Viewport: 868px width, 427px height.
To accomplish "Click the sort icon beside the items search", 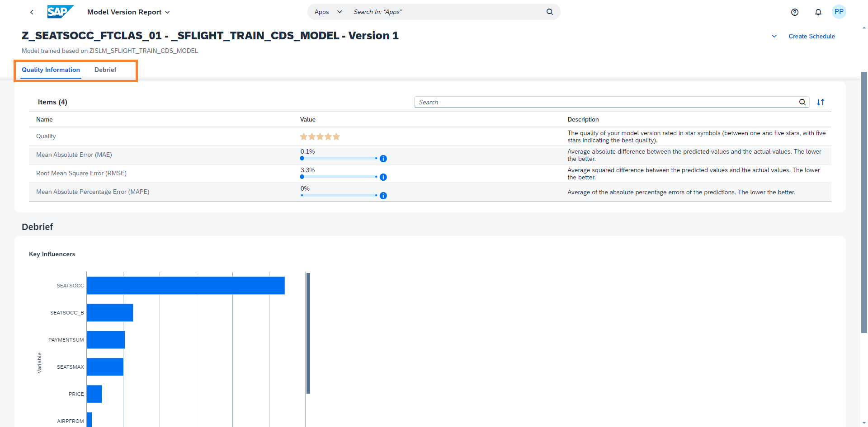I will (x=820, y=102).
